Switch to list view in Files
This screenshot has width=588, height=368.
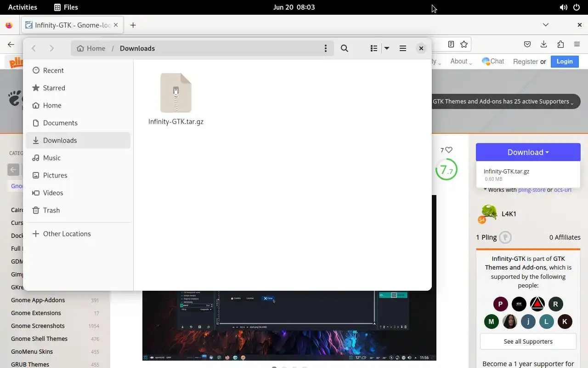(x=374, y=48)
